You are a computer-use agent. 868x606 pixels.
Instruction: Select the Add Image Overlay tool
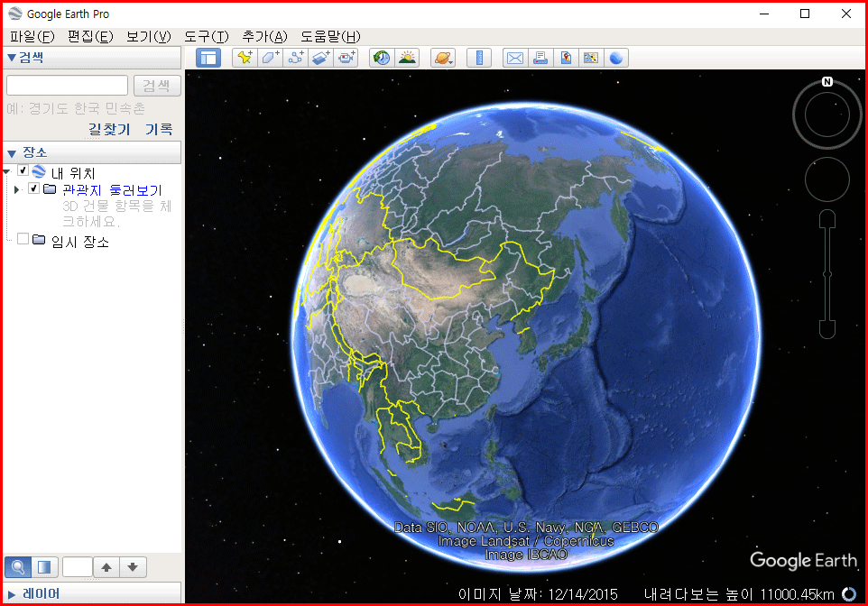pyautogui.click(x=321, y=58)
